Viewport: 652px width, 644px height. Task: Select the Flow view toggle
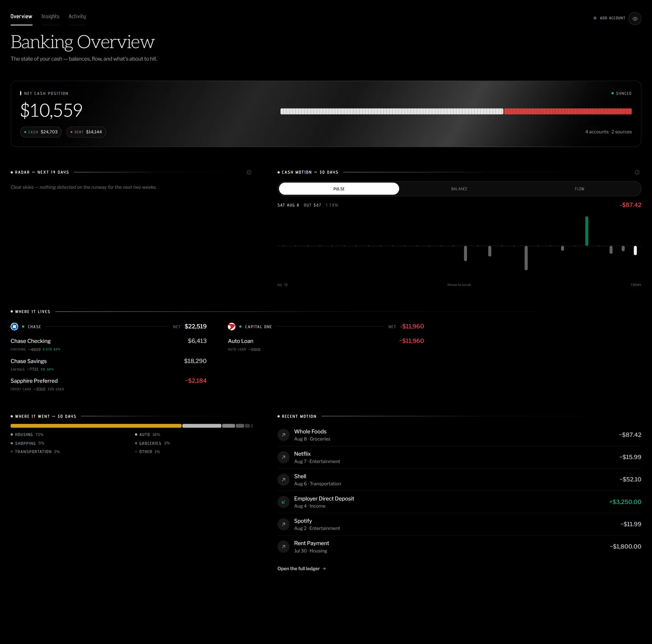[x=579, y=189]
